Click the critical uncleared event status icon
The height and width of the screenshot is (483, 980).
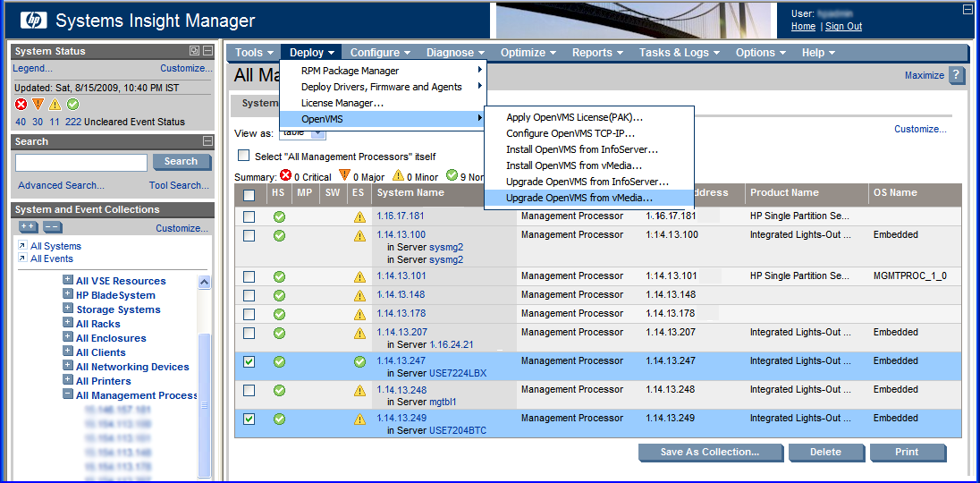21,105
